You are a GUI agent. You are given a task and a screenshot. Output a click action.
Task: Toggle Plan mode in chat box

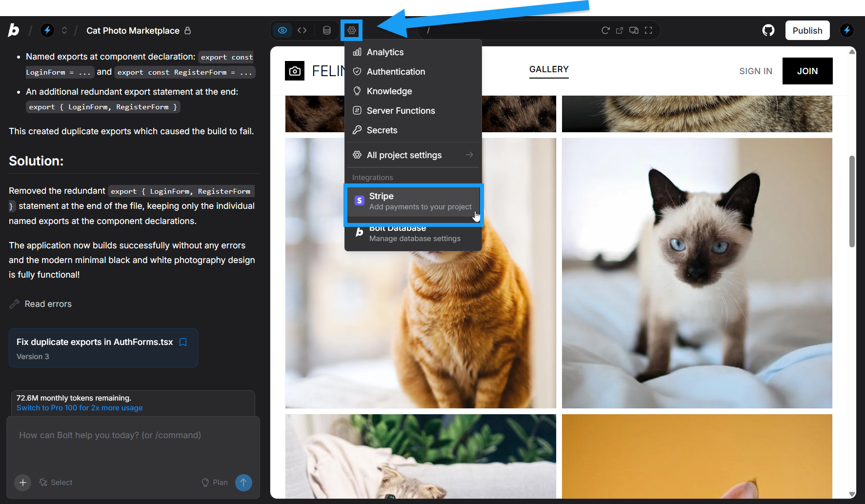click(x=215, y=482)
